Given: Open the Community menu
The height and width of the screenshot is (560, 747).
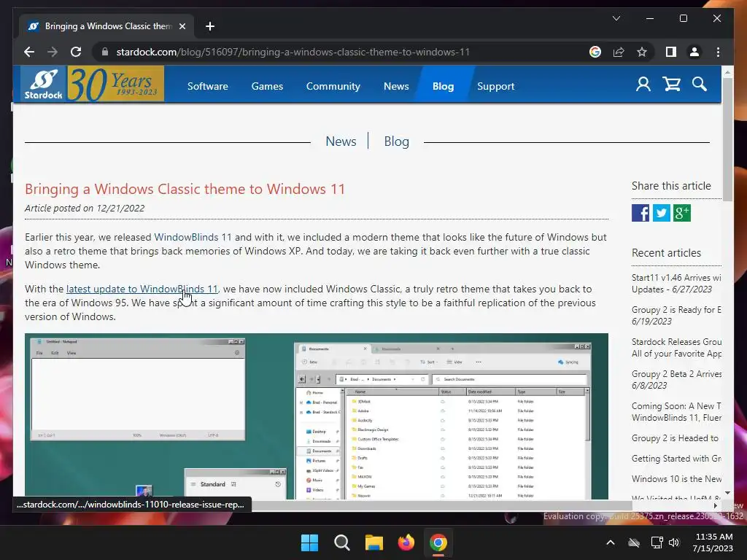Looking at the screenshot, I should pos(333,86).
